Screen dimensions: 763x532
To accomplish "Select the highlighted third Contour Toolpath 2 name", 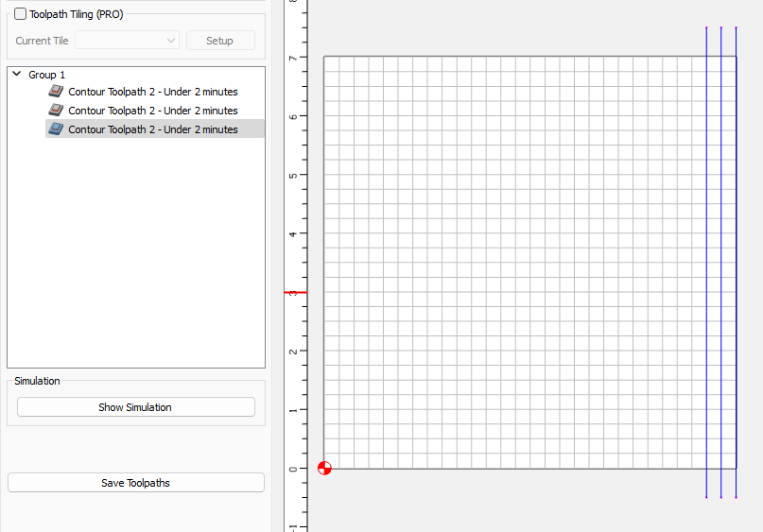I will coord(152,129).
